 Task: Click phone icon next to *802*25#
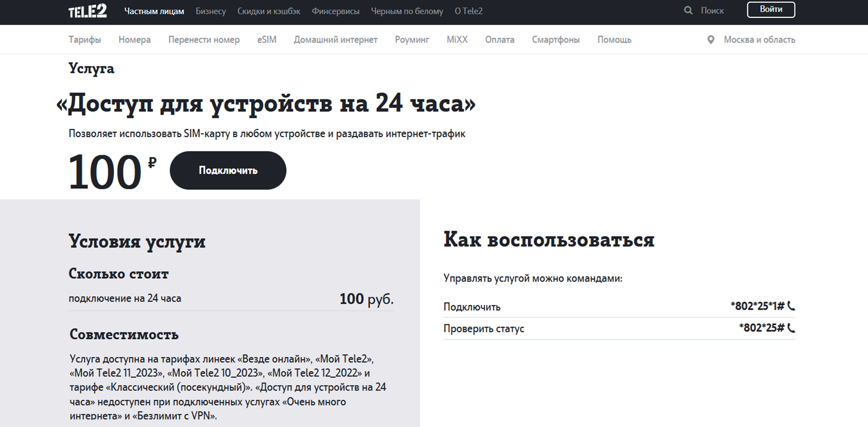[792, 328]
